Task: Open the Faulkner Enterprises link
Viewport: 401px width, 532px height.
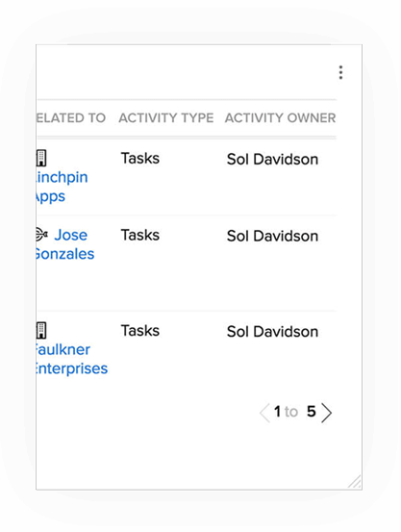Action: (x=72, y=359)
